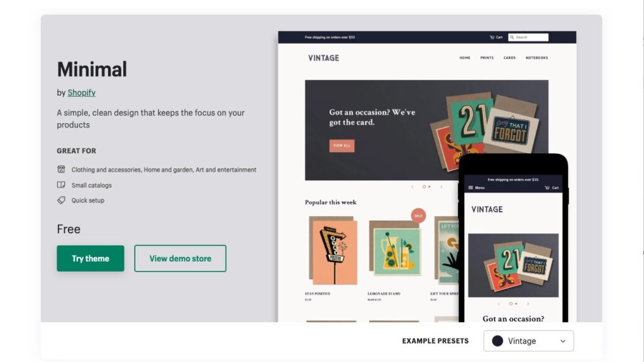Click the Try theme button
The width and height of the screenshot is (644, 362).
coord(91,258)
